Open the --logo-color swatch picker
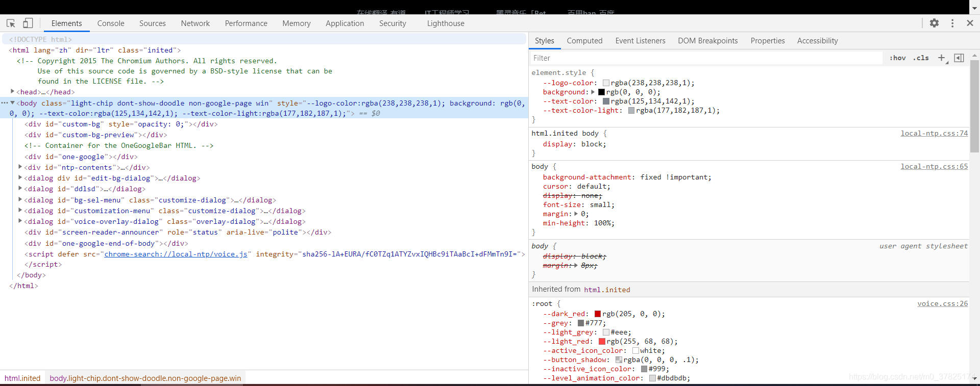The height and width of the screenshot is (386, 980). (x=606, y=83)
